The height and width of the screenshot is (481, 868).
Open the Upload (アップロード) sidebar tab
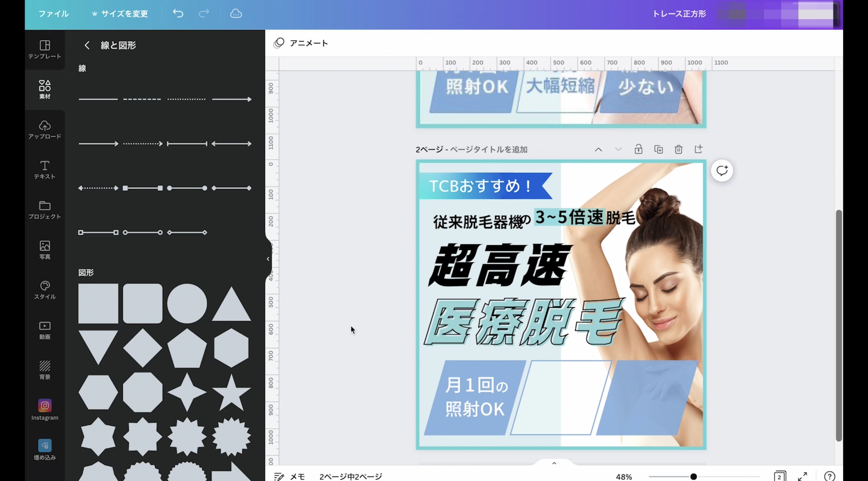click(x=45, y=129)
